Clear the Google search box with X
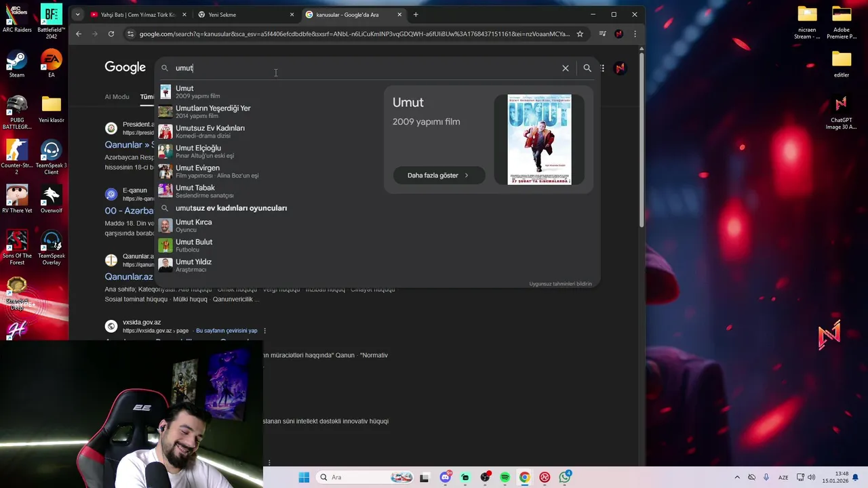This screenshot has height=488, width=868. (566, 68)
